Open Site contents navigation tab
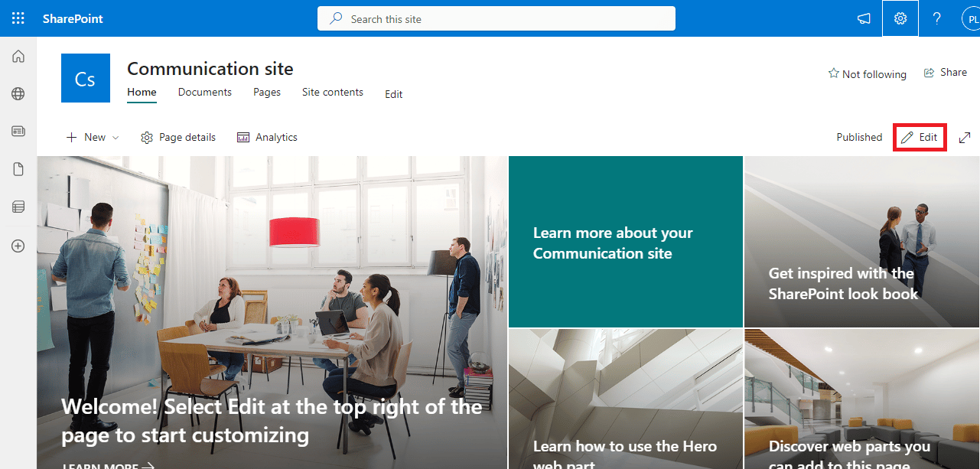This screenshot has height=469, width=980. tap(333, 92)
